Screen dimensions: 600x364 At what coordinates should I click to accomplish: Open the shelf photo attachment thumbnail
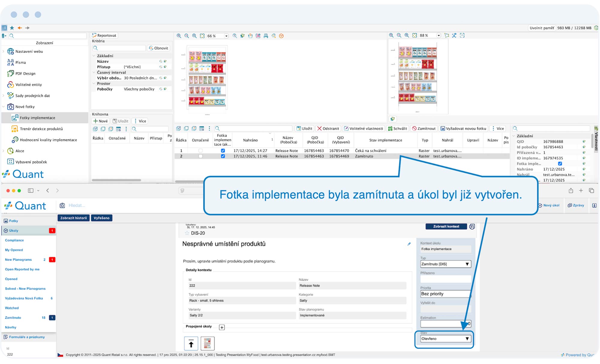[207, 344]
